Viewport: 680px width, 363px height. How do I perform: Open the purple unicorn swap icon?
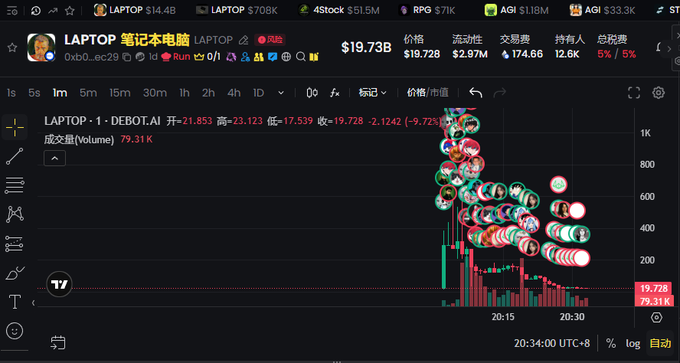(x=231, y=57)
